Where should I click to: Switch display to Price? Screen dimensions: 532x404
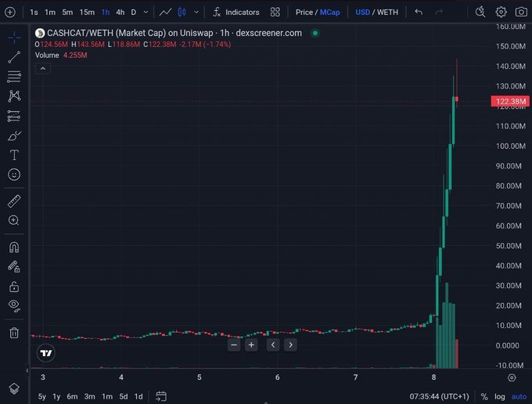(x=304, y=13)
